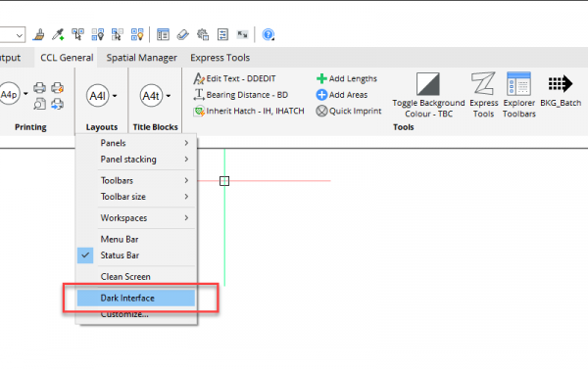Click the BKG_Batch arrow button
This screenshot has width=588, height=370.
pos(561,90)
